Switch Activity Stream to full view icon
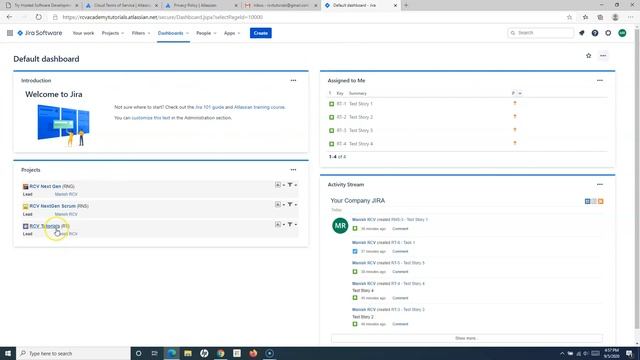This screenshot has width=640, height=360. pos(588,201)
